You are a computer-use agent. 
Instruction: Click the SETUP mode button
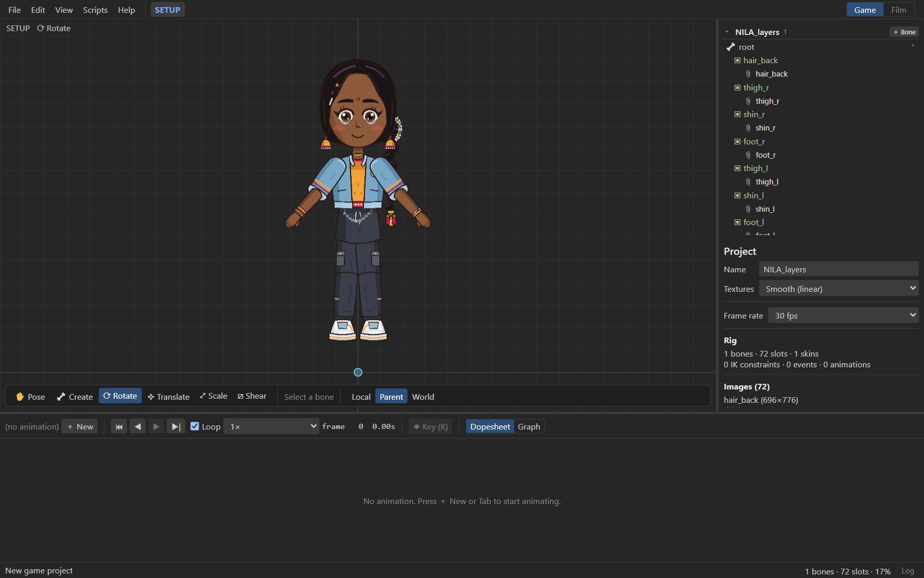tap(167, 10)
